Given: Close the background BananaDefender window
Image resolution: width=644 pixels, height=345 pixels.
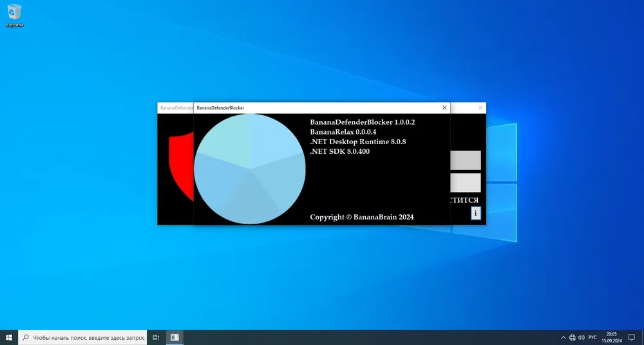Looking at the screenshot, I should pos(480,107).
